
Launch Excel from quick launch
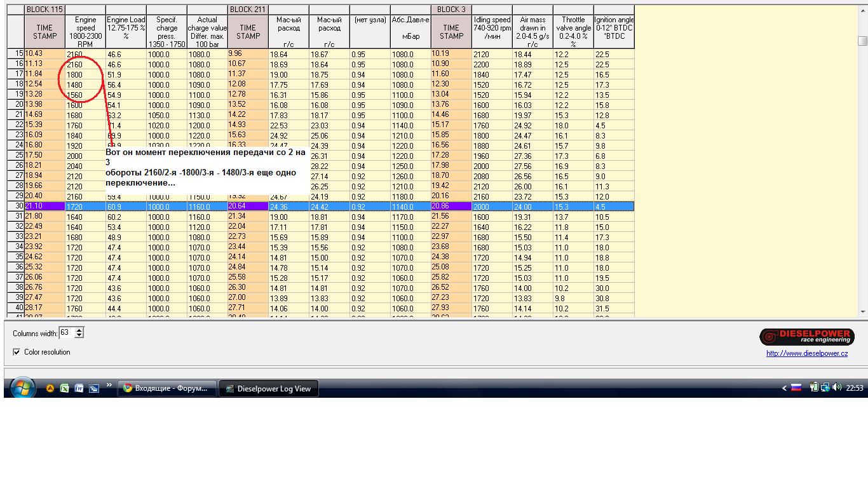65,388
